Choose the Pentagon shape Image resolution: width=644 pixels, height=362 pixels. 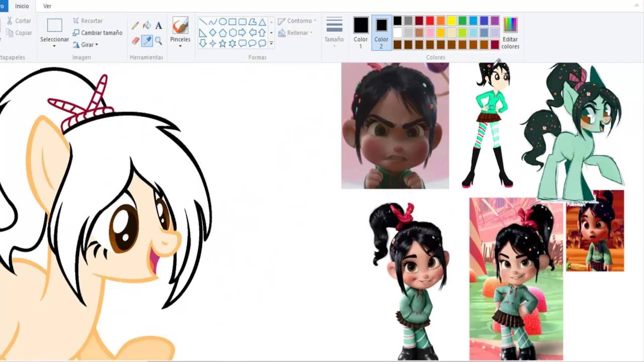[222, 33]
